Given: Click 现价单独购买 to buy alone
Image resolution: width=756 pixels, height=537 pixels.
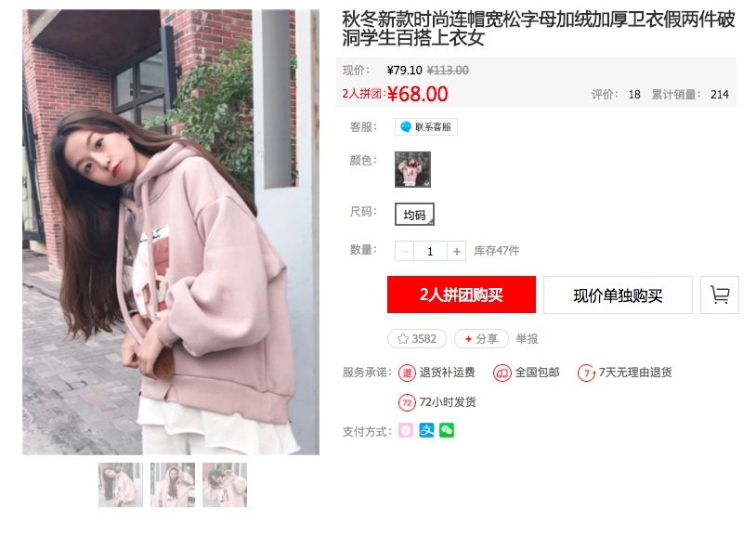Looking at the screenshot, I should tap(619, 295).
